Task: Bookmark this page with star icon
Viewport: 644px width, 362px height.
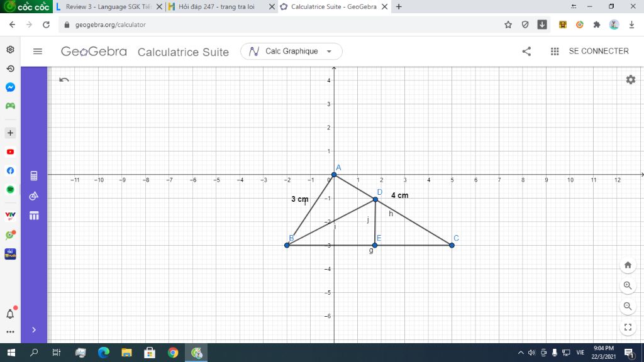Action: tap(508, 25)
